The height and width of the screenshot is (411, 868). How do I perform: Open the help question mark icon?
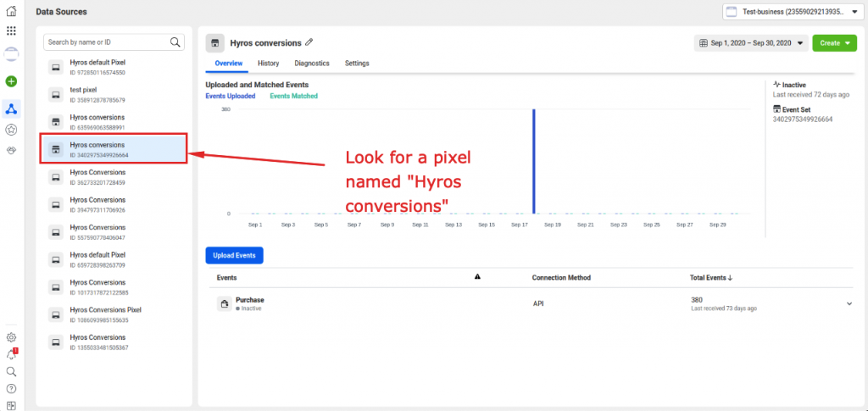11,389
